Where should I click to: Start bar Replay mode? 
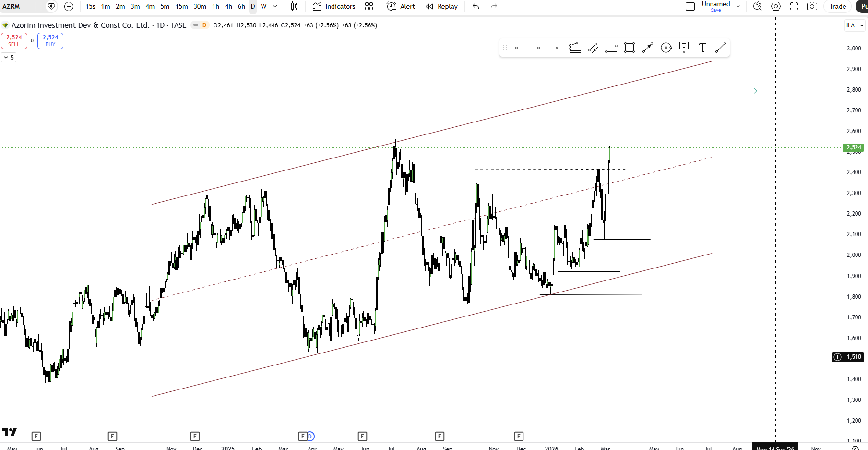pos(441,6)
